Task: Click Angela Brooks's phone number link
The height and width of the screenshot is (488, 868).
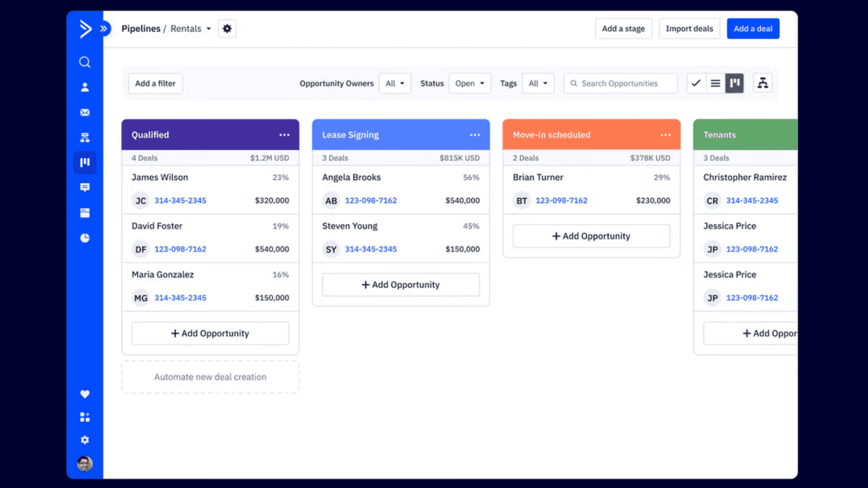Action: tap(371, 201)
